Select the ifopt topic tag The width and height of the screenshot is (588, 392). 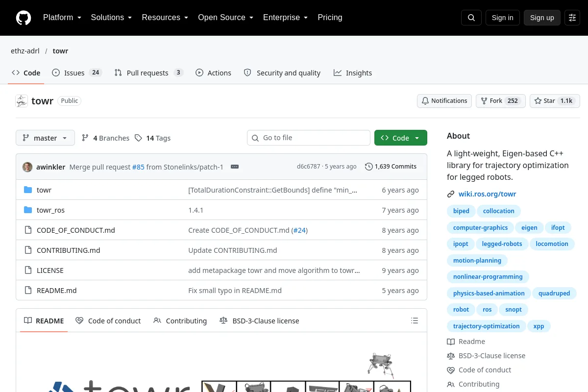[558, 228]
